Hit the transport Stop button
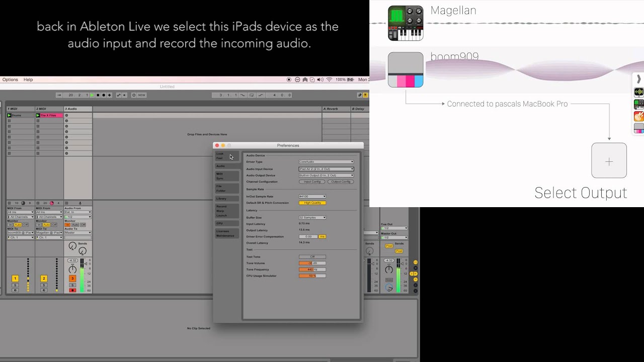 pos(98,95)
